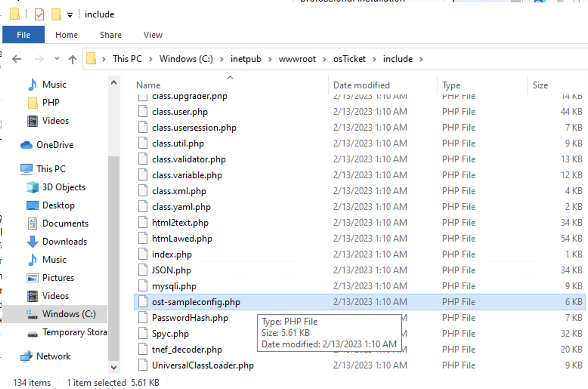Select file html2text.php
Image resolution: width=588 pixels, height=389 pixels.
(180, 223)
